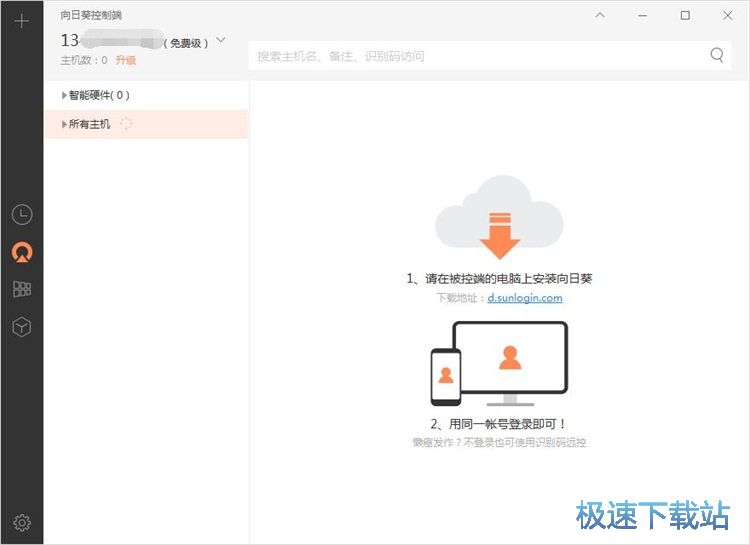Open the account dropdown arrow beside 免费级
This screenshot has width=750, height=545.
221,40
